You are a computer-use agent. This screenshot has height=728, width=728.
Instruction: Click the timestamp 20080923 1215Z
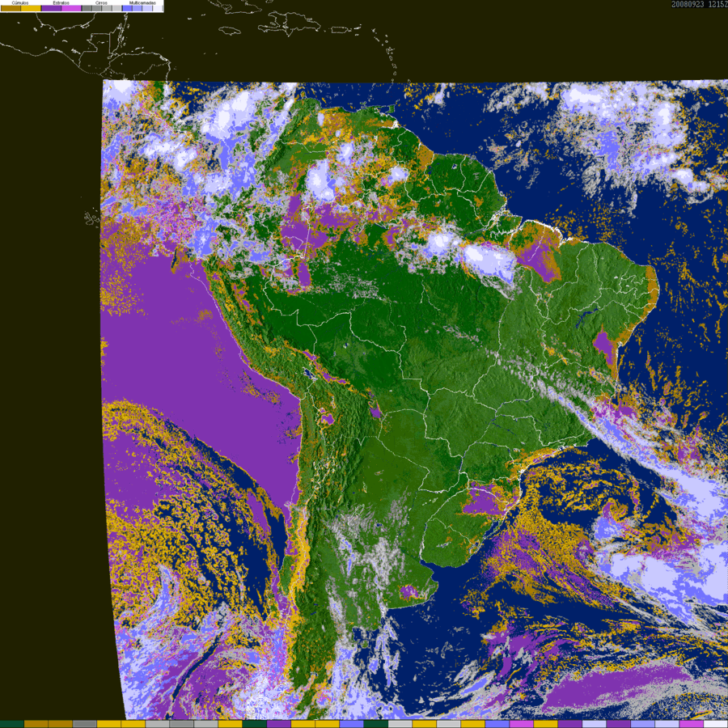tap(700, 4)
